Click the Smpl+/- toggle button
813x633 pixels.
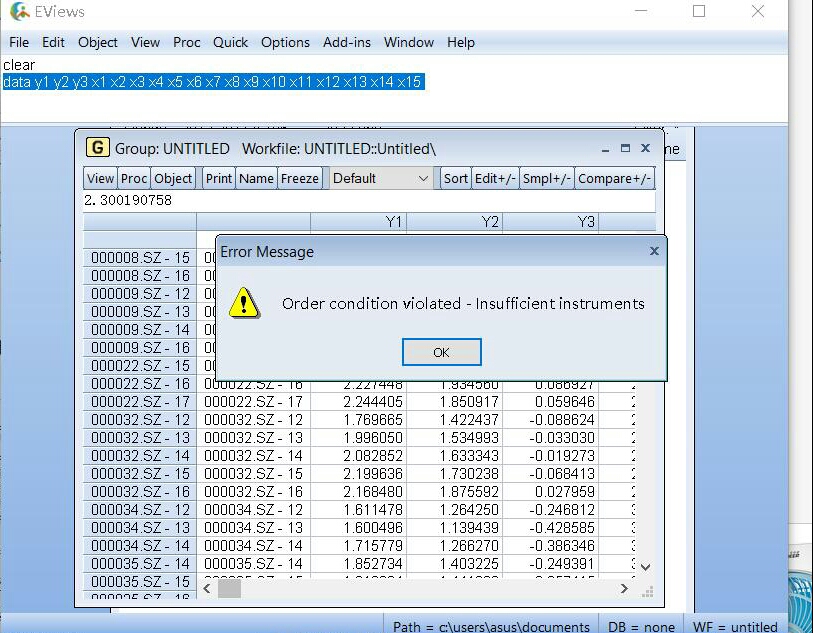coord(547,178)
